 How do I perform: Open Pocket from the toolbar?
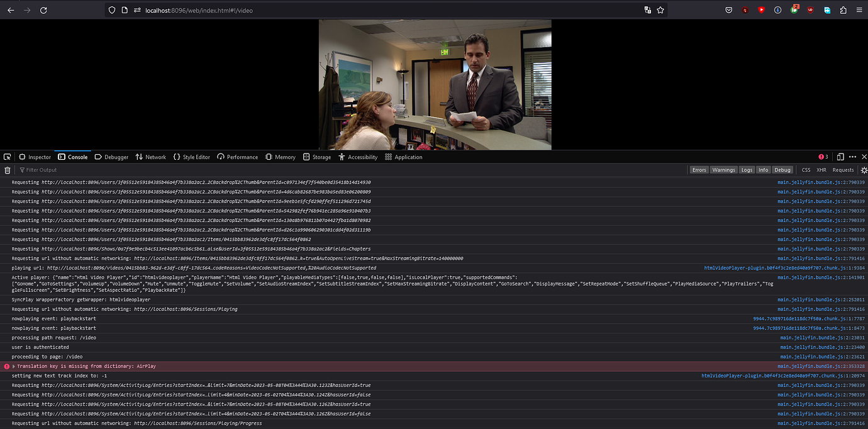tap(728, 10)
